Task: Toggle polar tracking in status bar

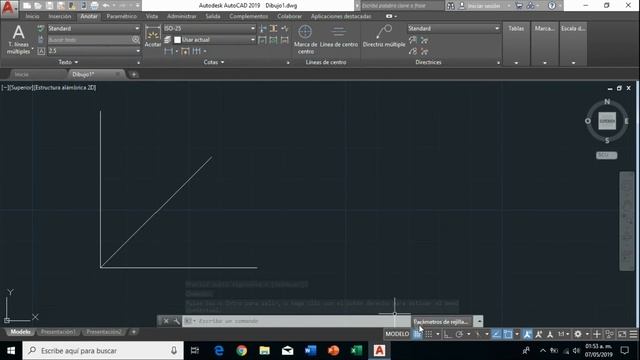Action: click(x=459, y=334)
